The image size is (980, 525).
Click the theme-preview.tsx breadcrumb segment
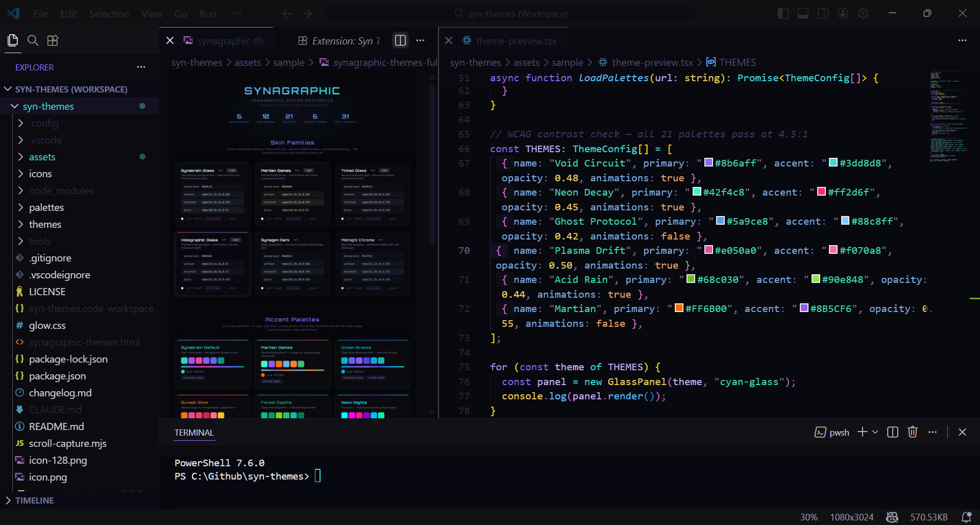tap(652, 62)
